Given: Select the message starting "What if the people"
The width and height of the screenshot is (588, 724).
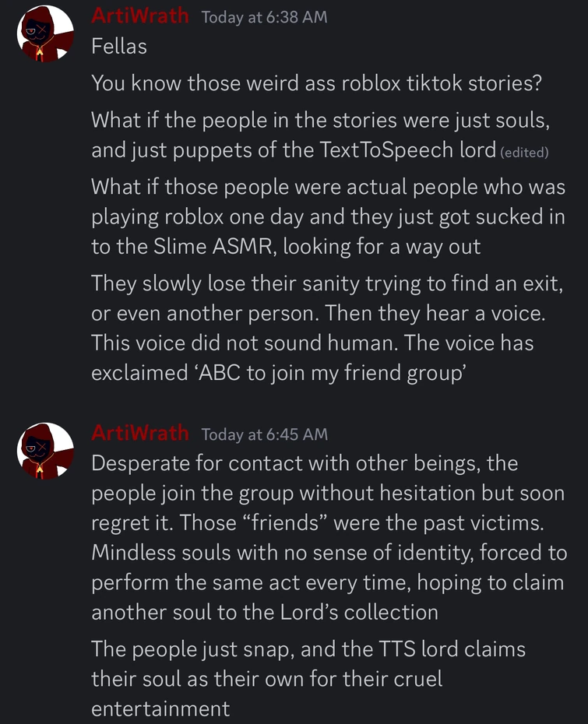Looking at the screenshot, I should (319, 135).
